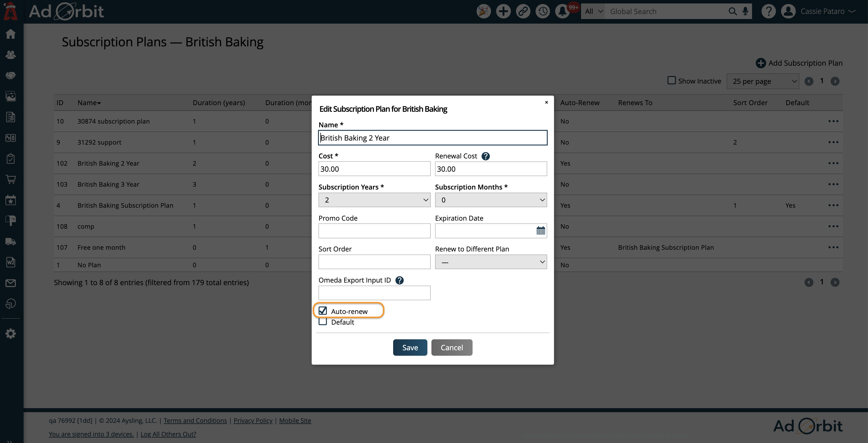Click the Omeda Export Input ID help icon

pos(399,280)
